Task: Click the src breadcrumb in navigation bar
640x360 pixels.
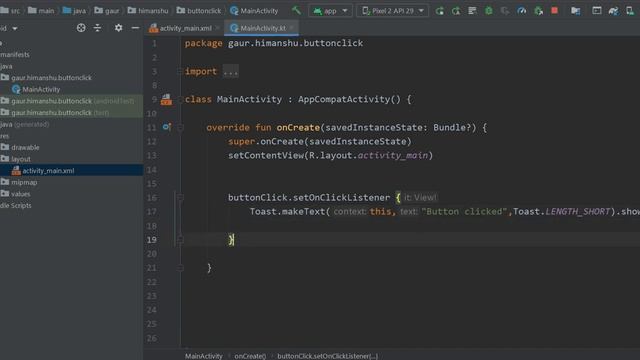Action: click(11, 11)
